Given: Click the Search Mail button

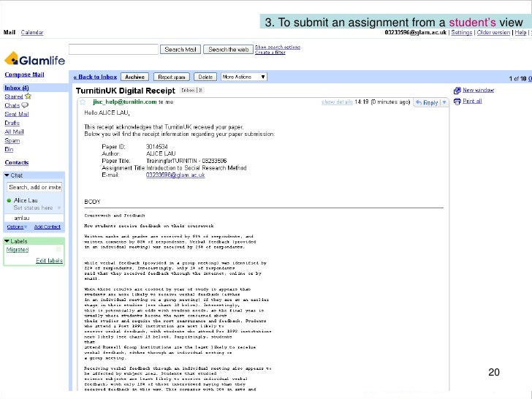Looking at the screenshot, I should click(x=180, y=50).
